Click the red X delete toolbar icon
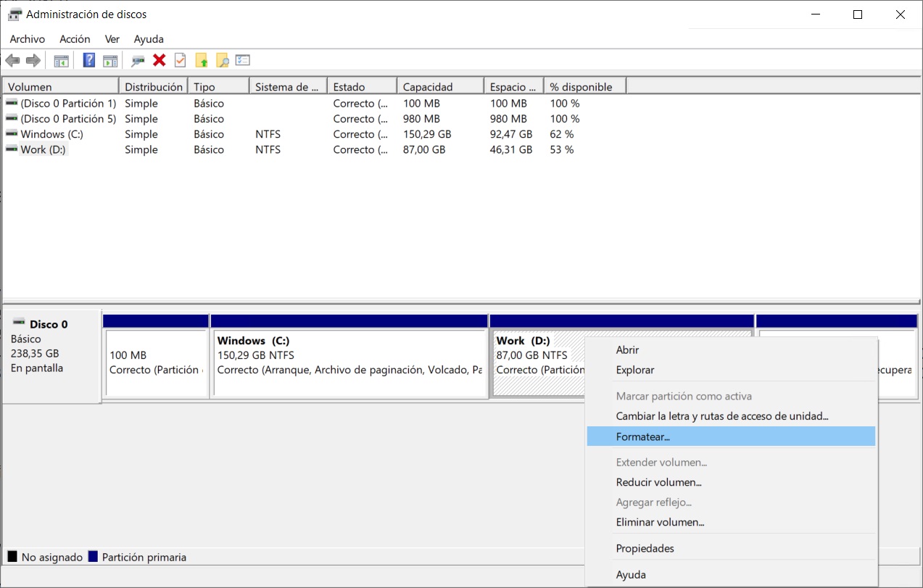 coord(160,60)
